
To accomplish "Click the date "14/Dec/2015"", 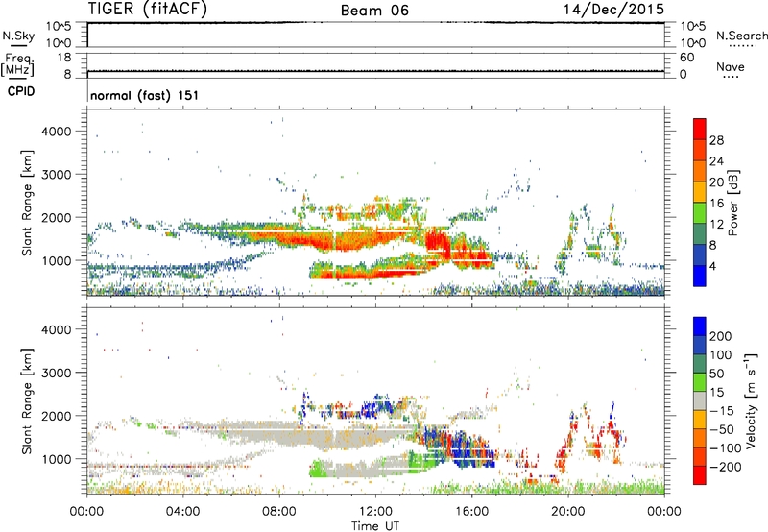I will pyautogui.click(x=613, y=9).
